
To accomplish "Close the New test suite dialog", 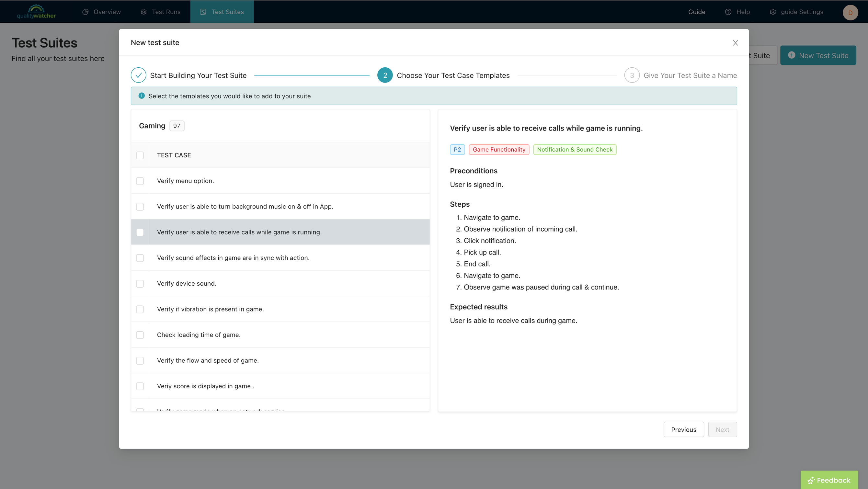I will point(735,43).
